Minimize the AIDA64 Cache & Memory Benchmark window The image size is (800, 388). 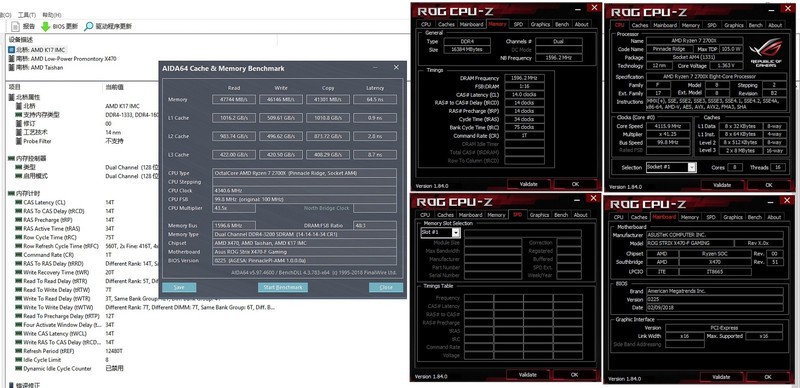376,67
